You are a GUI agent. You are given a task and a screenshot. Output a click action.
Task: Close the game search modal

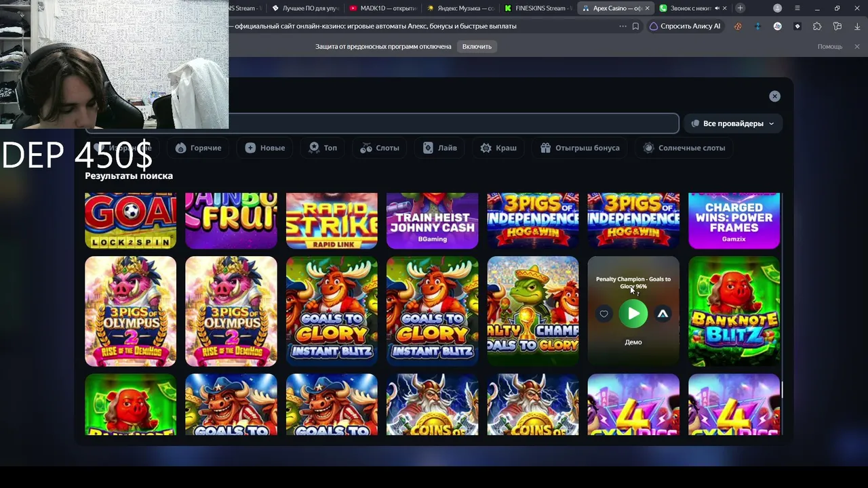point(774,96)
